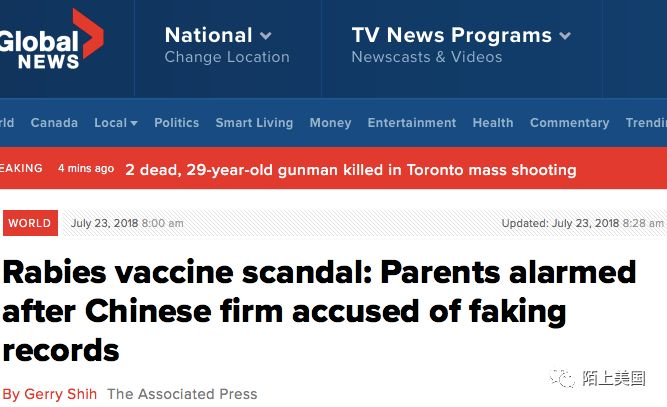
Task: Expand the TV News Programs menu
Action: coord(565,36)
